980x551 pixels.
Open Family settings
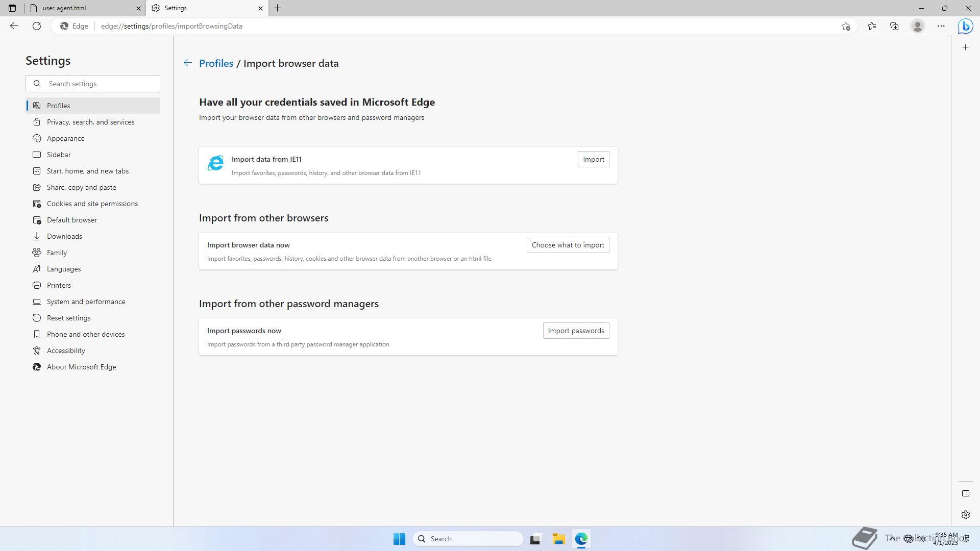[93, 253]
